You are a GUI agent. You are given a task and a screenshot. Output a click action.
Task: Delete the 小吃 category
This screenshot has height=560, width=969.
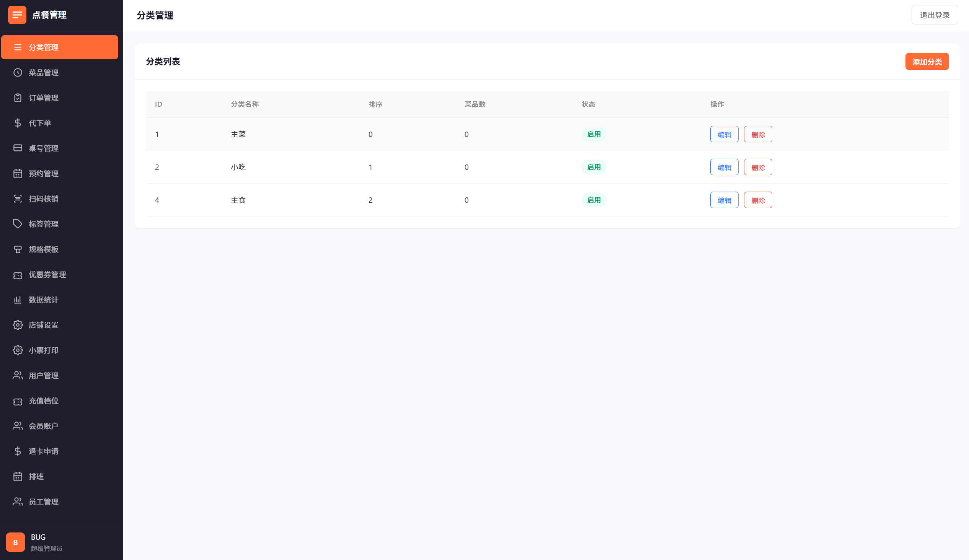(x=757, y=168)
